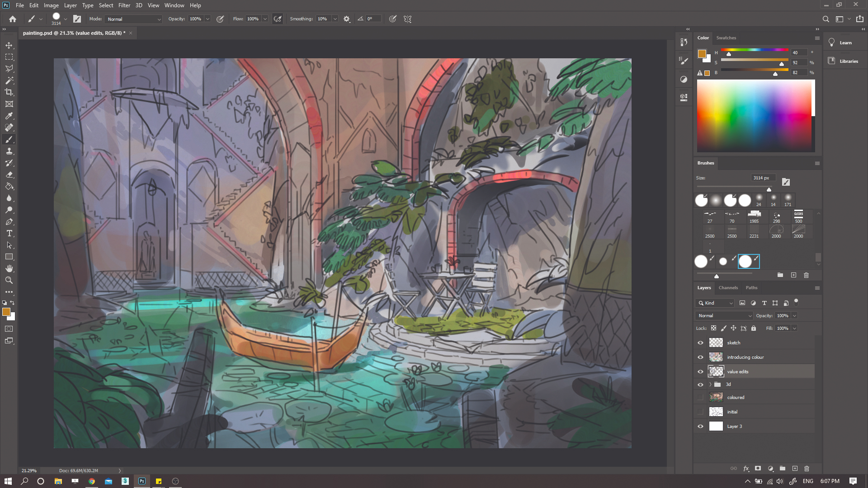The width and height of the screenshot is (868, 488).
Task: Select the Hand tool
Action: pyautogui.click(x=9, y=268)
